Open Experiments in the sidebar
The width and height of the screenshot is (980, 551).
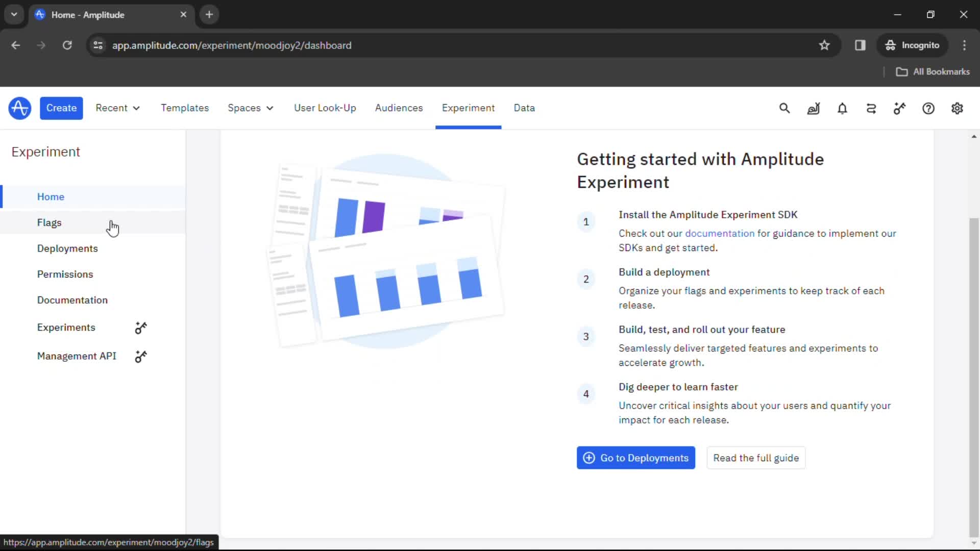[93, 328]
